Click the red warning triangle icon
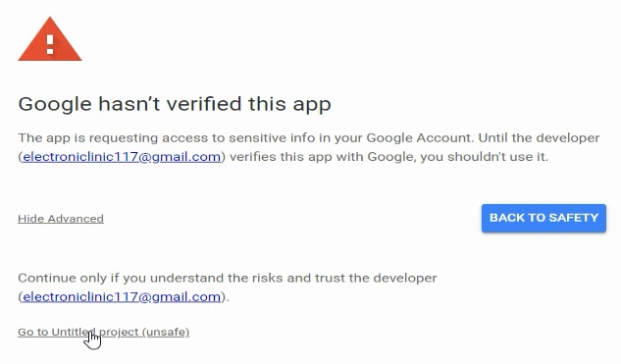The width and height of the screenshot is (621, 364). click(x=50, y=39)
